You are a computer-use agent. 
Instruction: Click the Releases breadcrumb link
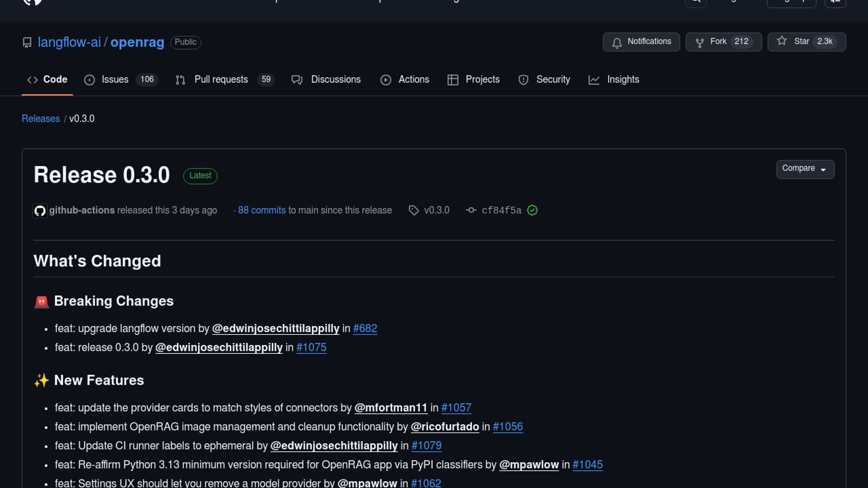click(x=41, y=119)
